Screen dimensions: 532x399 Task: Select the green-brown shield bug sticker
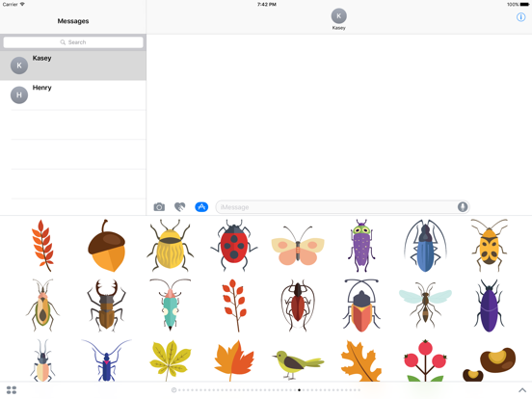(42, 306)
